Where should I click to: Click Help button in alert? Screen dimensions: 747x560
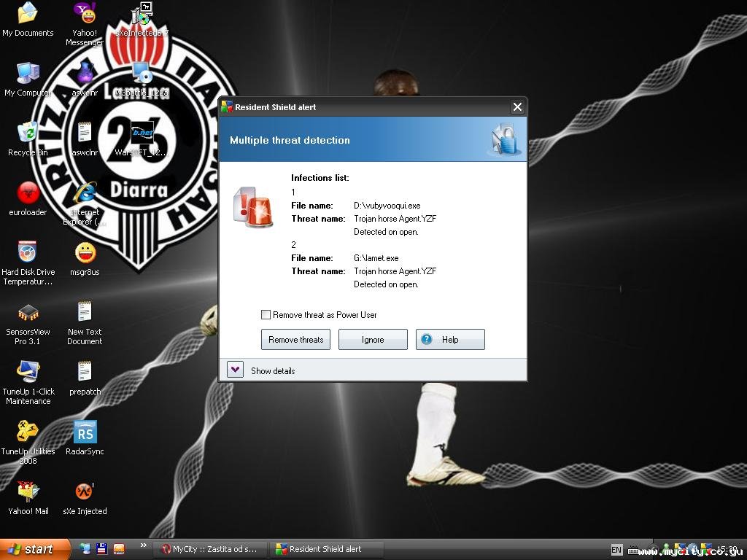[450, 340]
